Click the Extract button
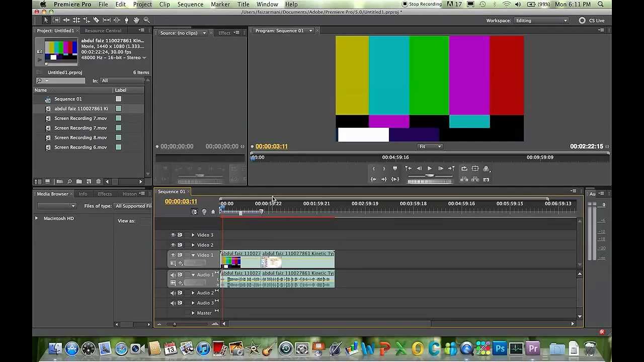This screenshot has width=644, height=362. [x=475, y=179]
